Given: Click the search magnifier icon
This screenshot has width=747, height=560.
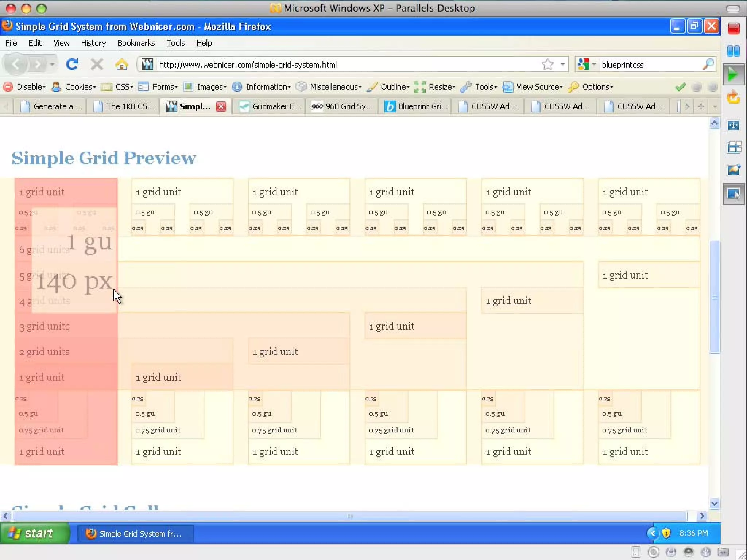Looking at the screenshot, I should click(x=708, y=65).
